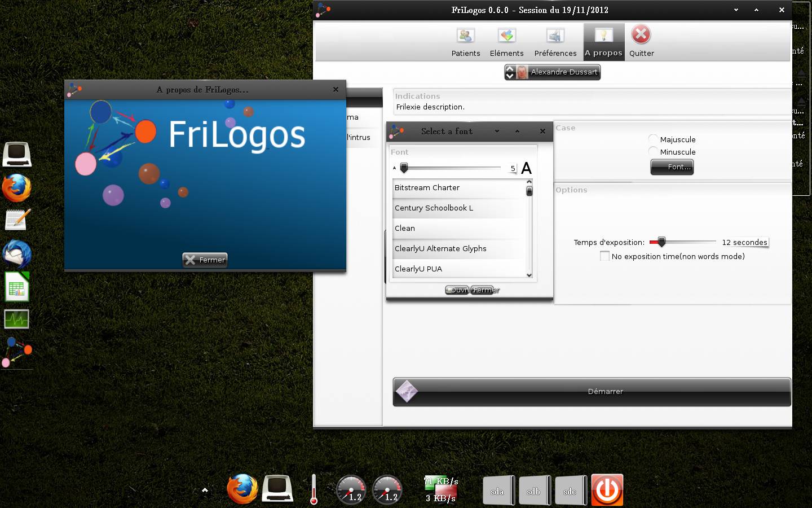Open the Eléments section in the toolbar
The height and width of the screenshot is (508, 812).
(x=506, y=42)
